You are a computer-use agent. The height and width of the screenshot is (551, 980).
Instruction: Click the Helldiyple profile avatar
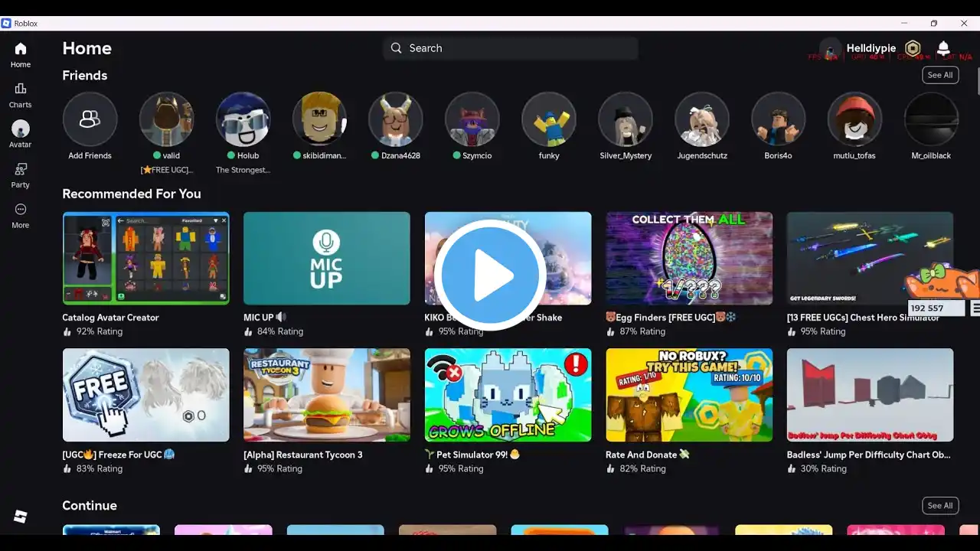point(831,49)
